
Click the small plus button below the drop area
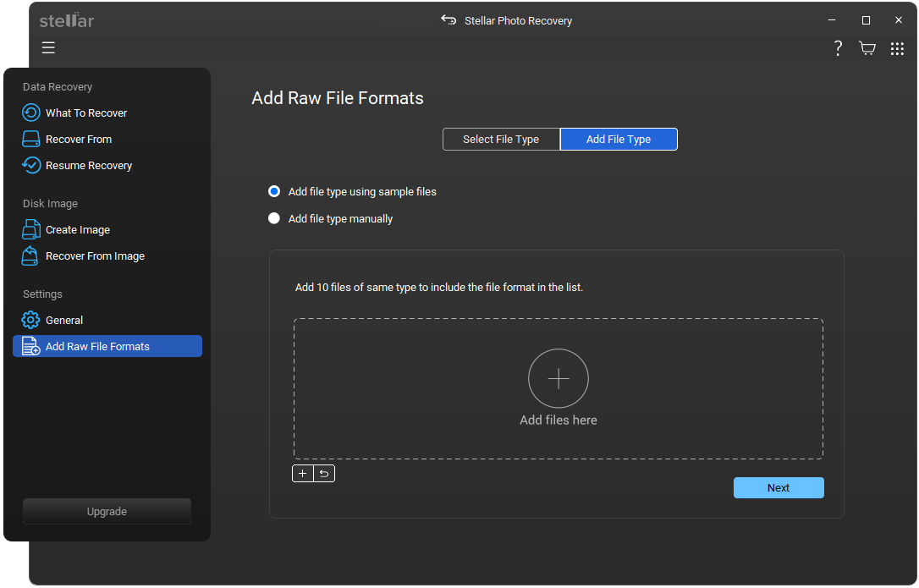302,473
